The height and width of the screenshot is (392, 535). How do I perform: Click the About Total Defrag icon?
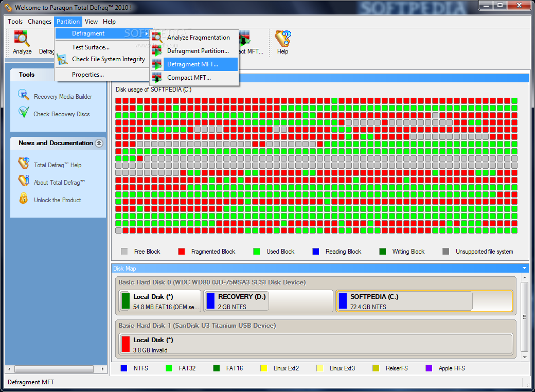(24, 181)
